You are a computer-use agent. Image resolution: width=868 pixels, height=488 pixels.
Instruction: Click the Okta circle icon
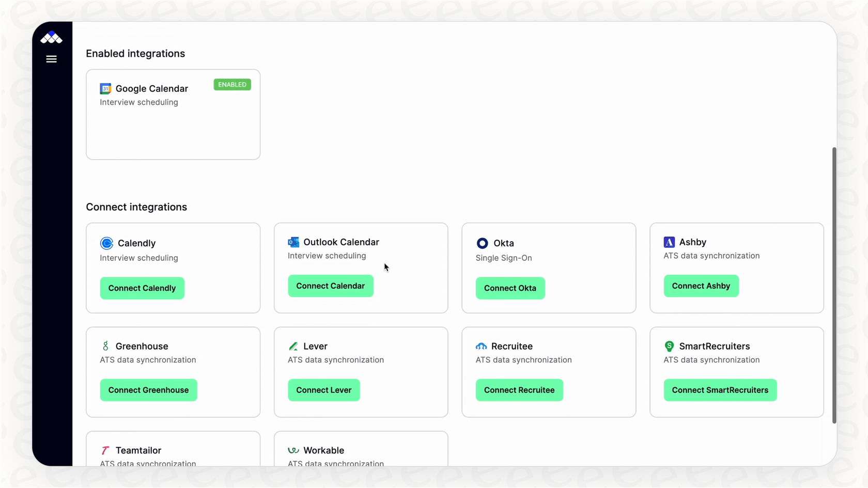pyautogui.click(x=482, y=243)
